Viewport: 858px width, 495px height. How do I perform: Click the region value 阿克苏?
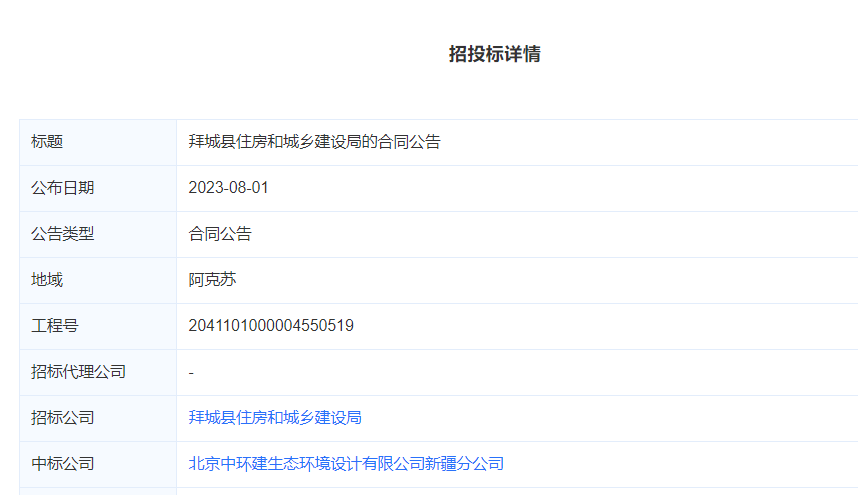click(x=212, y=280)
